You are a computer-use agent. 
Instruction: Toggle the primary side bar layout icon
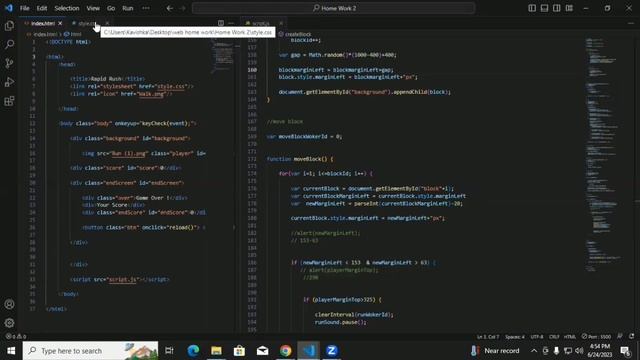click(532, 8)
